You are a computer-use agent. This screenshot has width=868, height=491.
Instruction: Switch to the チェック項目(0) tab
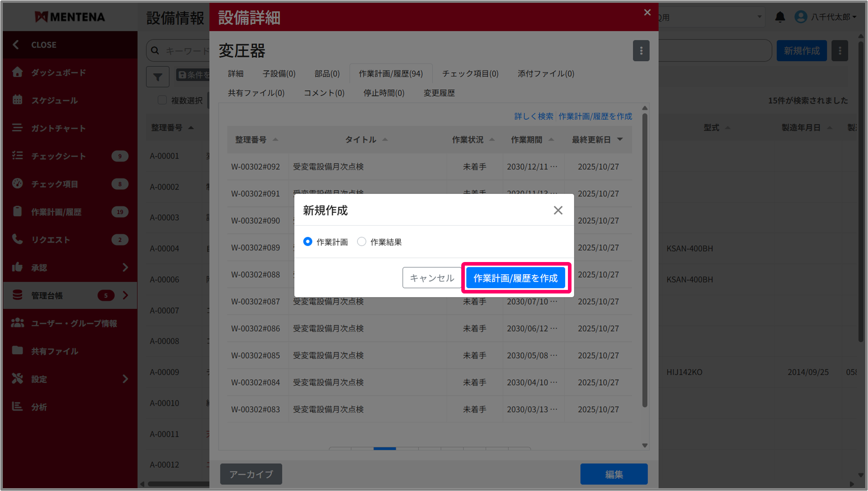(470, 74)
